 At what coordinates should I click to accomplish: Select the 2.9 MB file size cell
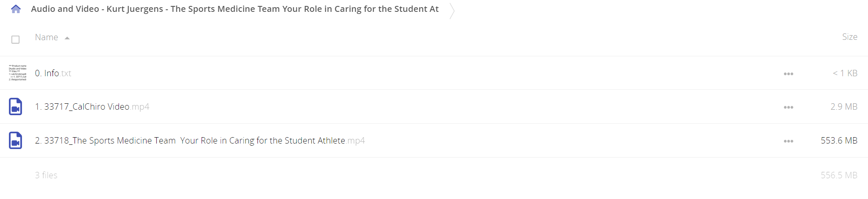[844, 107]
